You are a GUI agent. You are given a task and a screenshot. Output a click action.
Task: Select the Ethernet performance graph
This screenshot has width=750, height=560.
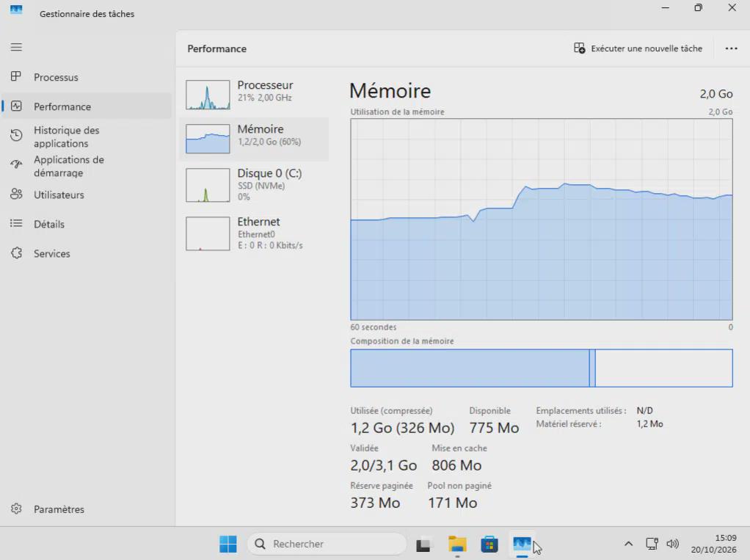click(x=208, y=233)
